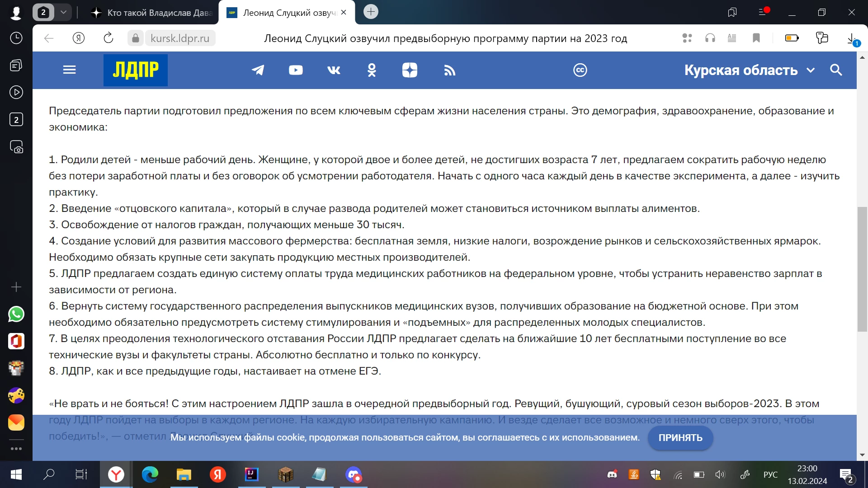Open the site search magnifier icon
The width and height of the screenshot is (868, 488).
836,70
